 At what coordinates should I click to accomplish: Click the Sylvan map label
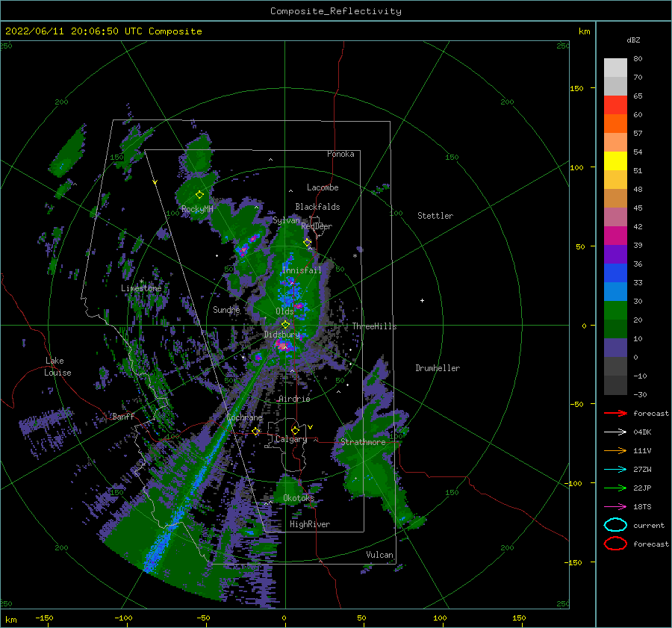(286, 220)
